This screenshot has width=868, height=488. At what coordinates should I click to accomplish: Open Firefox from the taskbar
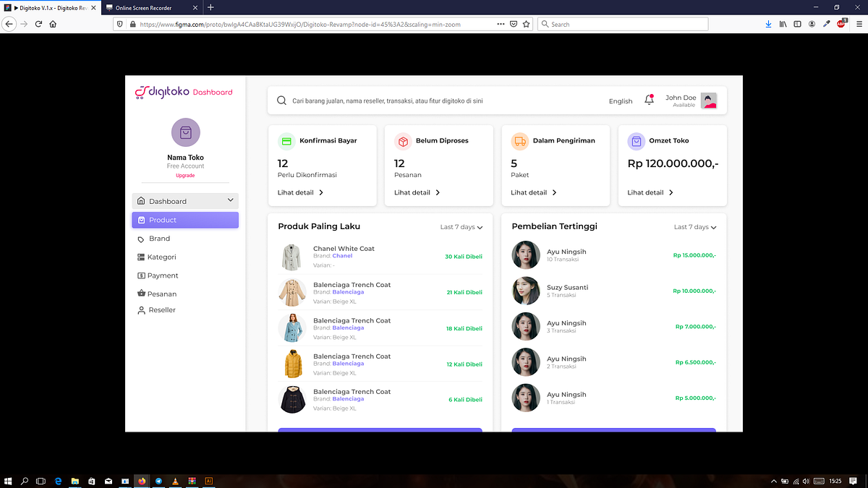coord(142,481)
